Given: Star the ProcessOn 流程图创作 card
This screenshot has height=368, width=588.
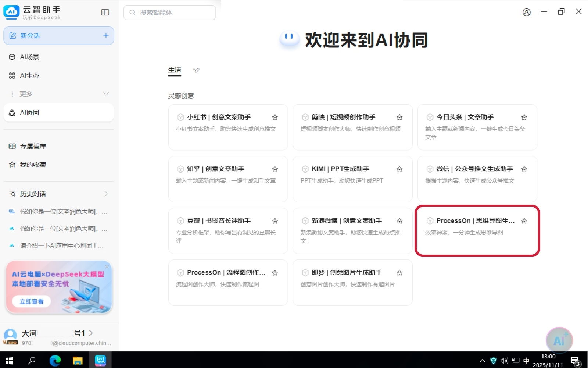Looking at the screenshot, I should pos(275,273).
